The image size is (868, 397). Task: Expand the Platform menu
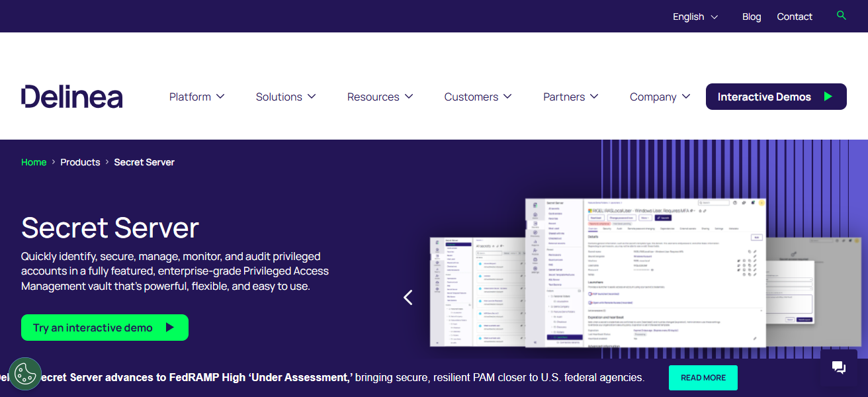[196, 97]
